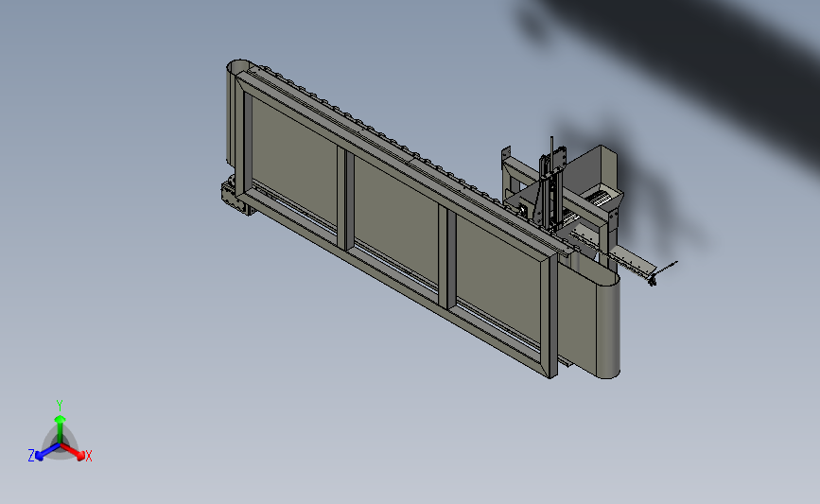This screenshot has height=504, width=820.
Task: Select the middle panel of the gate model
Action: [397, 221]
